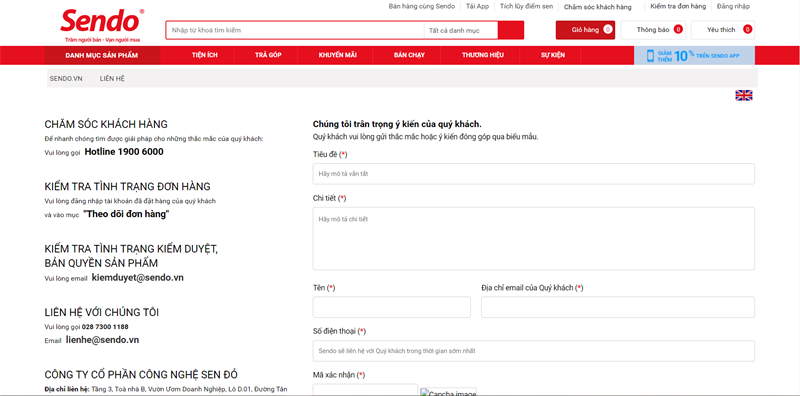Click 'kiemduyet@sendo.vn' email text
The image size is (800, 396).
point(138,278)
